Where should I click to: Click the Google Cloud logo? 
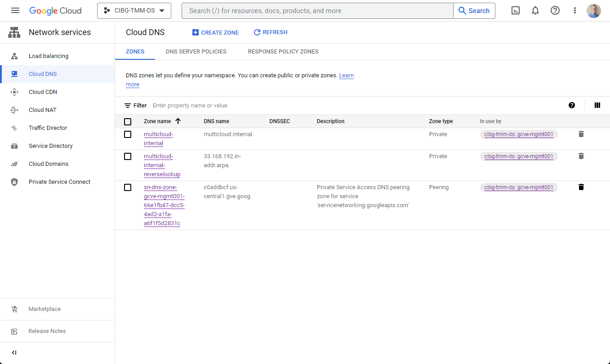pyautogui.click(x=55, y=11)
